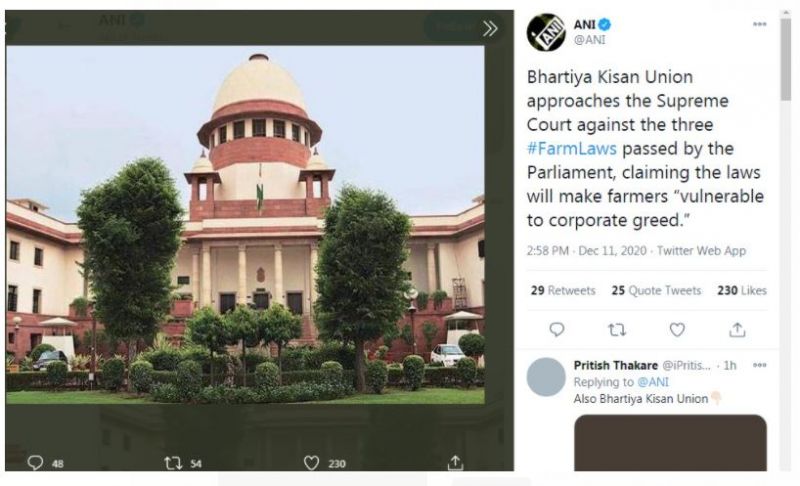Click the share icon below the photo
Screen dimensions: 800x486
[455, 463]
